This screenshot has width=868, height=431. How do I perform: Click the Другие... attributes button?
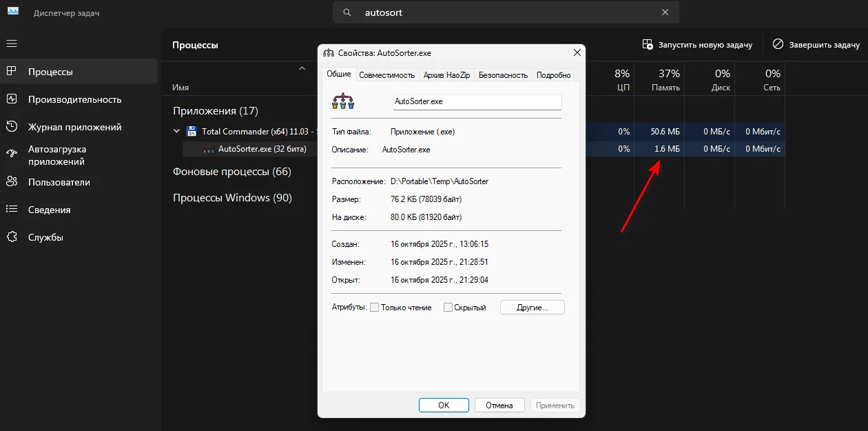532,308
